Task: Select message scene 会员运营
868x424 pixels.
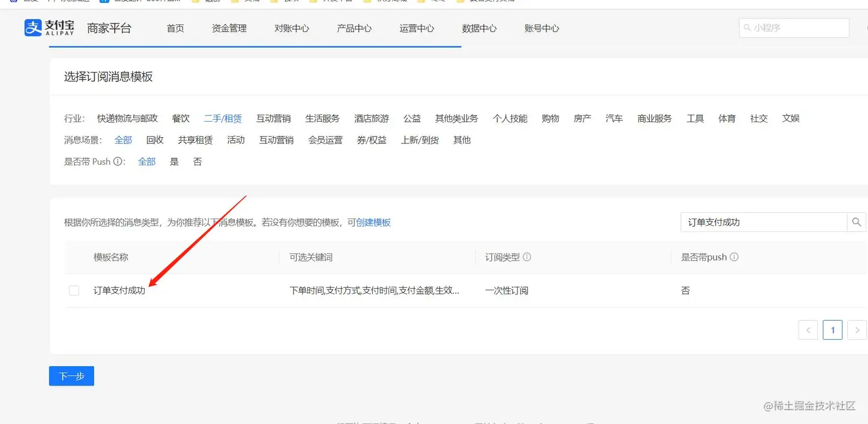Action: [x=325, y=140]
